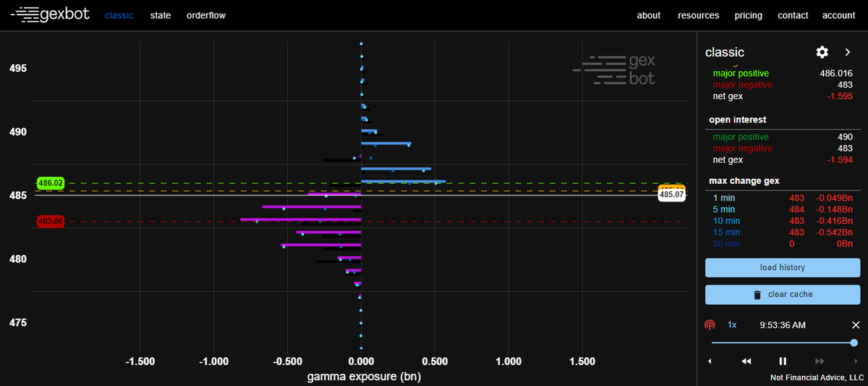The image size is (868, 386).
Task: Click the clear cache button
Action: pos(782,295)
